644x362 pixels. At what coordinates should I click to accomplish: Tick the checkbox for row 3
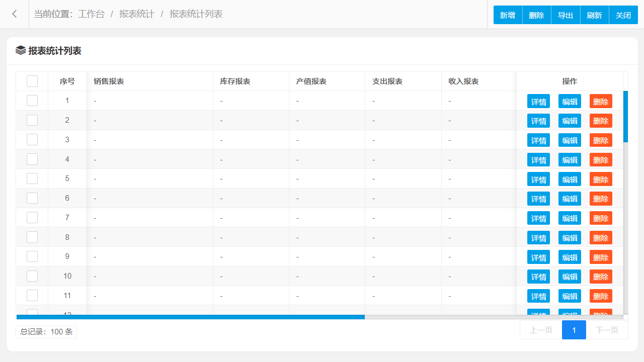coord(32,139)
